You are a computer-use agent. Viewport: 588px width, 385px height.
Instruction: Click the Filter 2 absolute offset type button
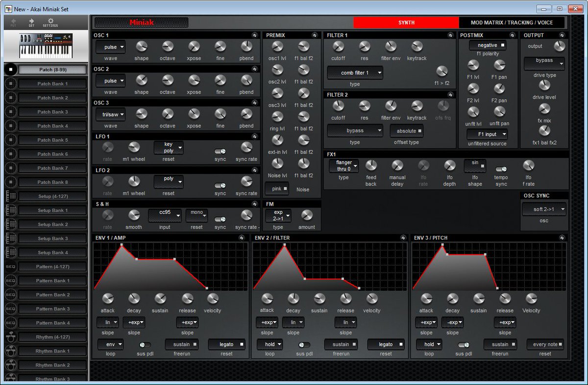pyautogui.click(x=407, y=131)
